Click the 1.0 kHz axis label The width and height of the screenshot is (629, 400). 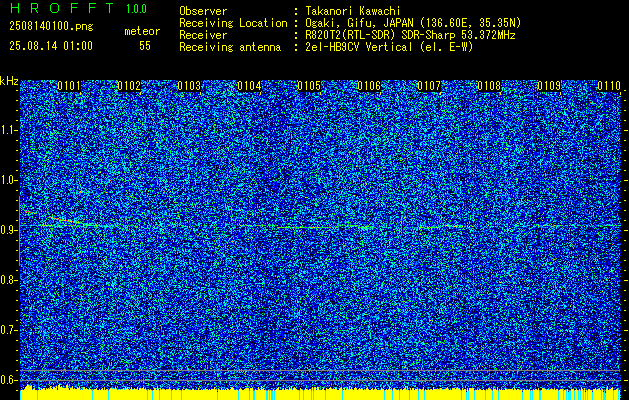click(8, 180)
